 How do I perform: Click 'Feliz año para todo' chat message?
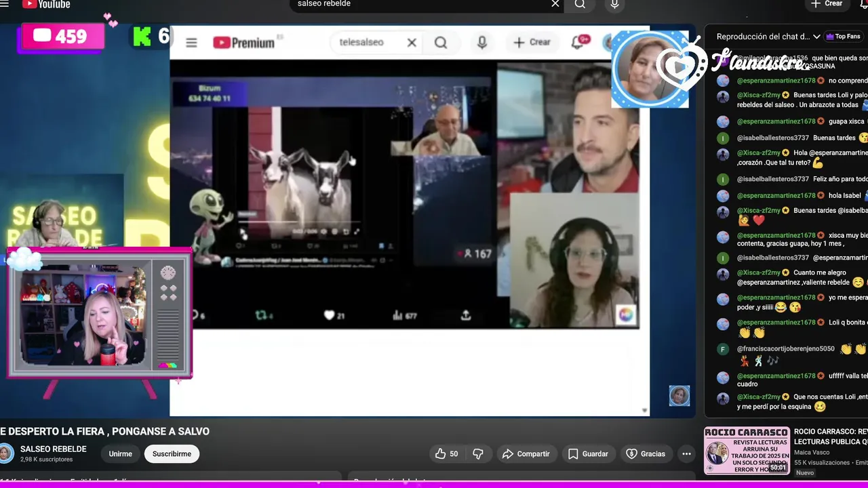point(792,179)
